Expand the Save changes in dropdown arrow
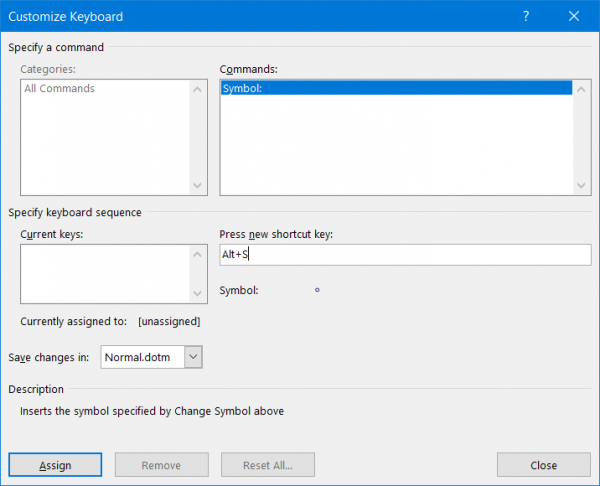This screenshot has height=486, width=600. coord(194,356)
